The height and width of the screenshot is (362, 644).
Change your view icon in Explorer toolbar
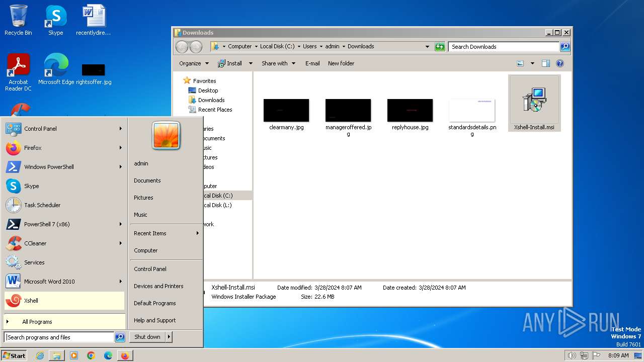coord(520,63)
